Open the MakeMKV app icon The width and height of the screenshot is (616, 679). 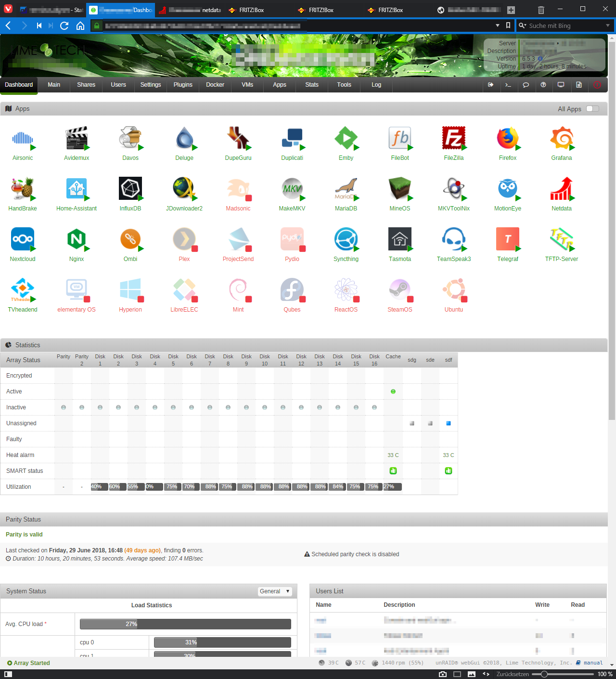292,189
